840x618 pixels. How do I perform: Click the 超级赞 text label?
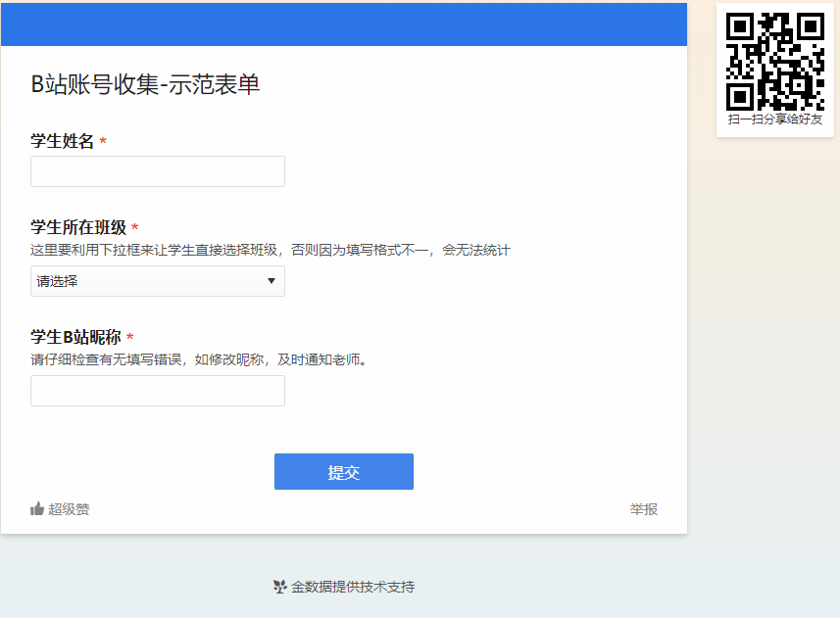[69, 509]
